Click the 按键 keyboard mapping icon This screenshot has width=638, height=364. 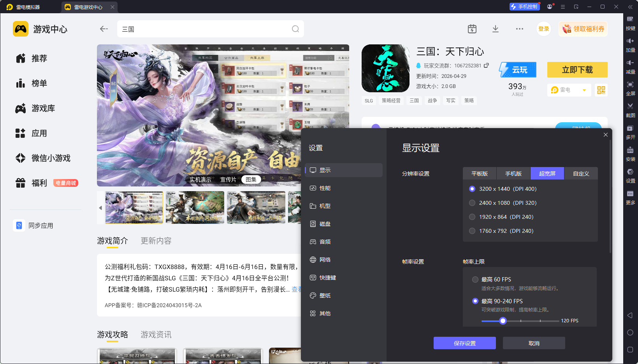(630, 23)
